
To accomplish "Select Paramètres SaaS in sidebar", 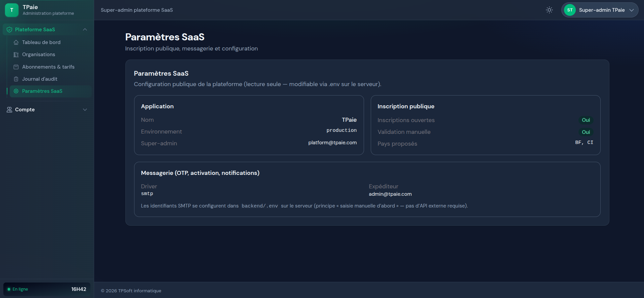I will coord(50,91).
